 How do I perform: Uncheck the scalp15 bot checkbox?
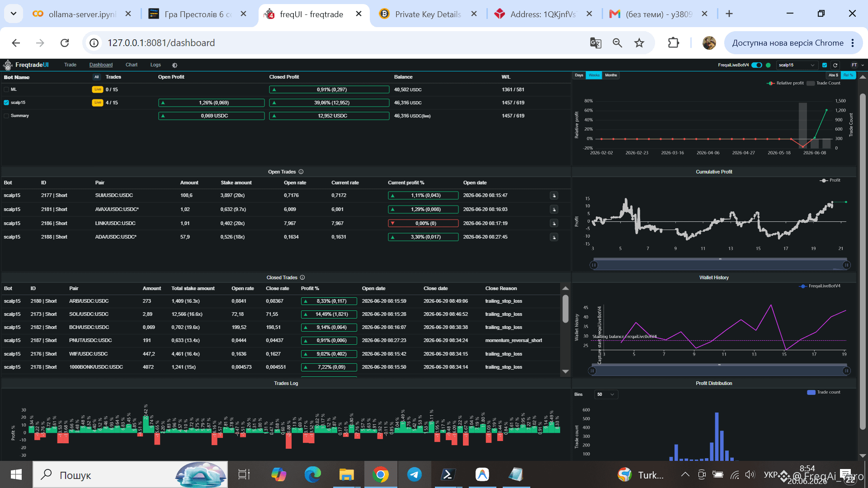pos(6,103)
